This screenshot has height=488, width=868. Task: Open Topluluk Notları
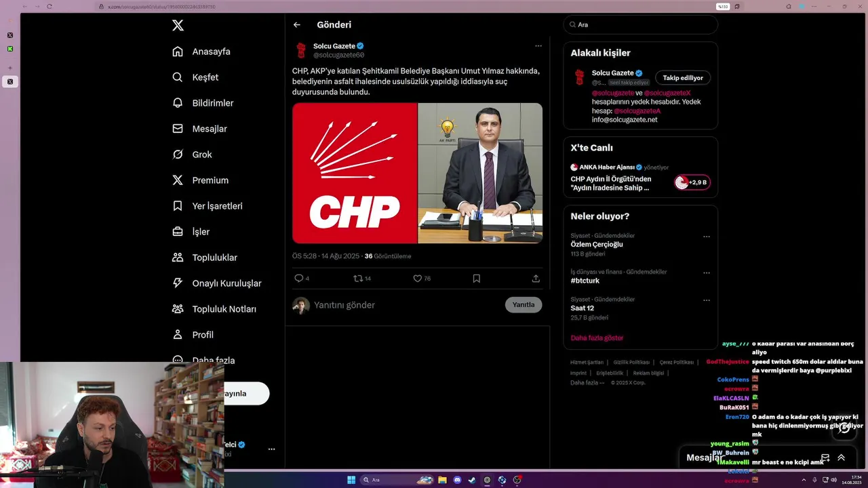(x=214, y=309)
